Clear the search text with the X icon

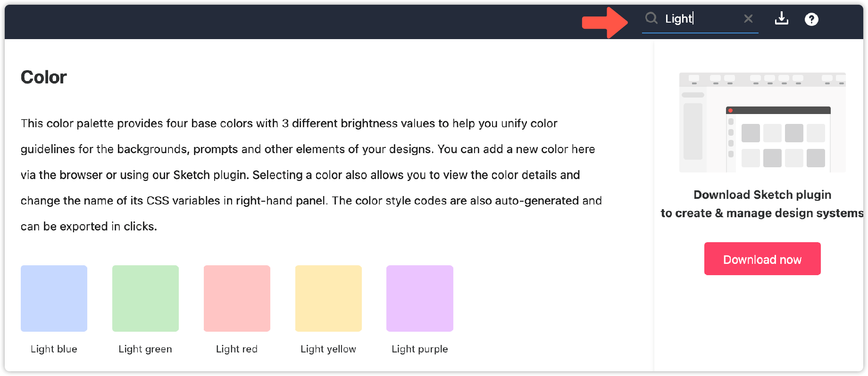click(748, 18)
